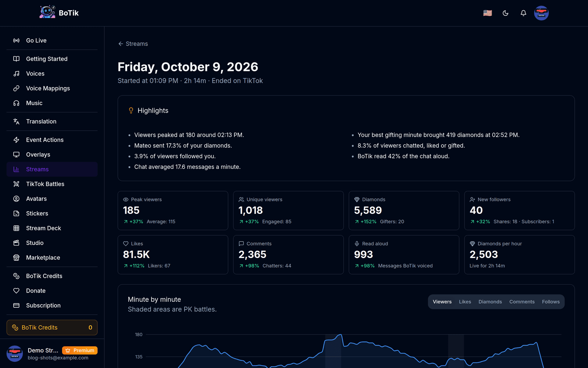Image resolution: width=588 pixels, height=368 pixels.
Task: Switch chart to Likes tab
Action: 465,302
